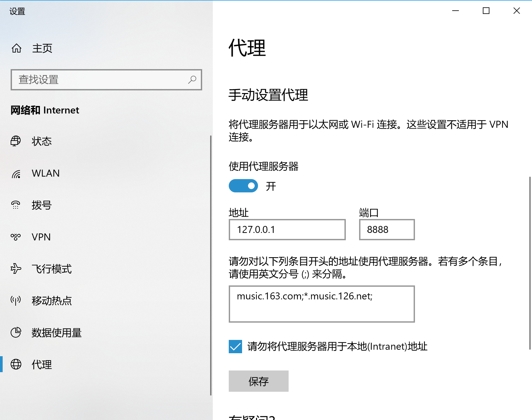Click the 网络和 Internet category heading

[45, 110]
